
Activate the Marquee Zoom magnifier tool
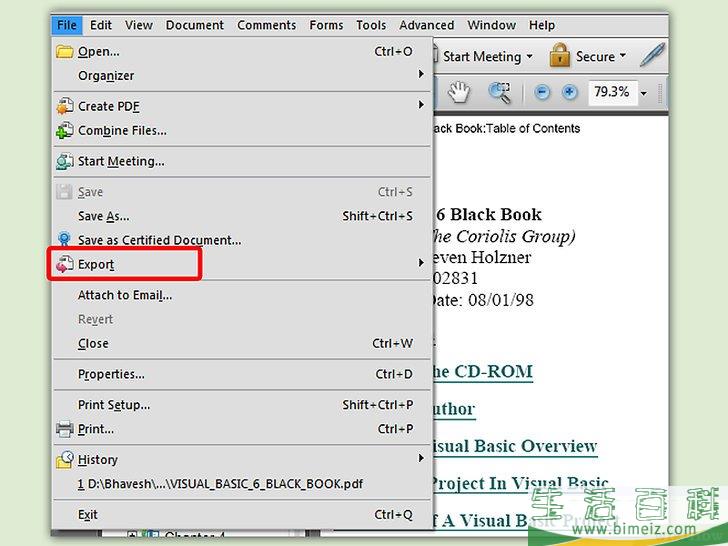point(499,93)
